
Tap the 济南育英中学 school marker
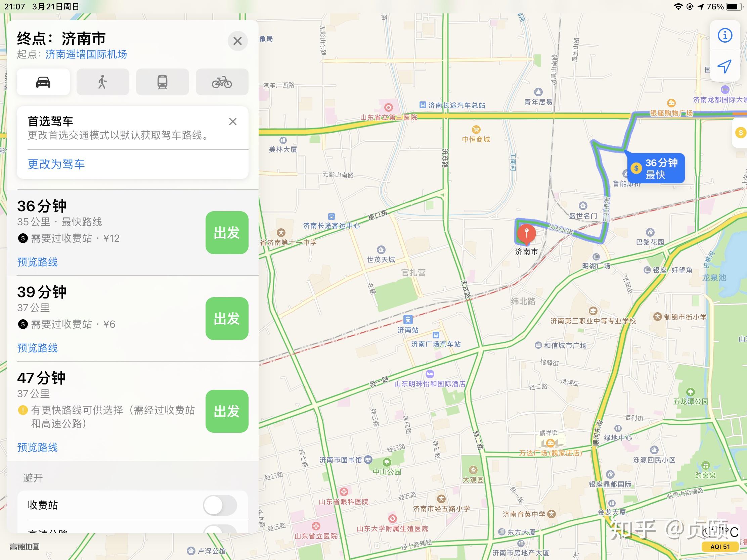tap(552, 514)
